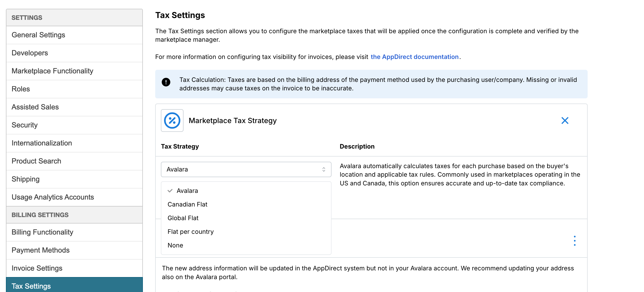Viewport: 644px width, 292px height.
Task: Open the AppDirect documentation link
Action: (x=414, y=57)
